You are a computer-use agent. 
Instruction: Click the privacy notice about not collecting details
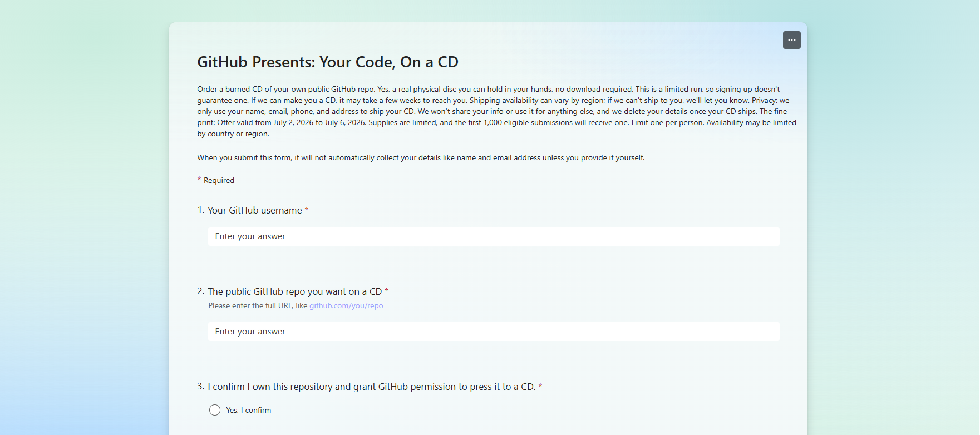pos(421,157)
